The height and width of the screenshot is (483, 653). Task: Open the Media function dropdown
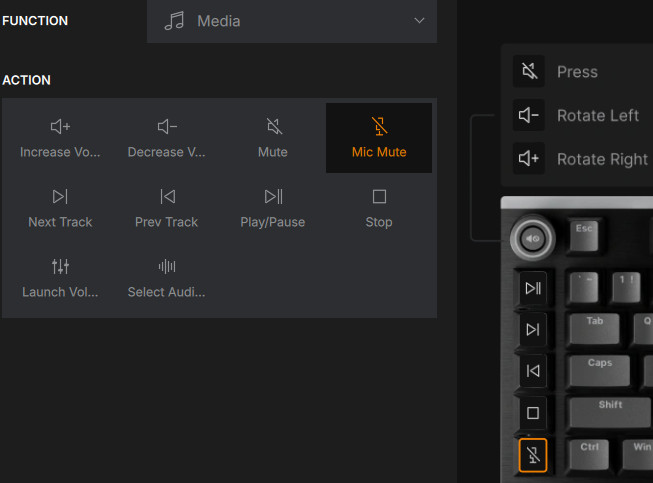click(x=292, y=21)
